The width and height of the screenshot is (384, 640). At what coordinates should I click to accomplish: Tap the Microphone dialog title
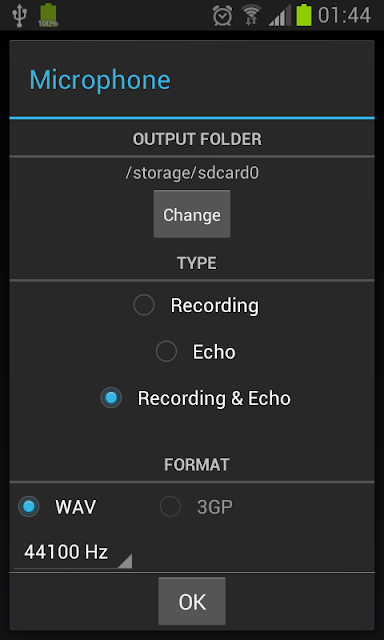100,80
